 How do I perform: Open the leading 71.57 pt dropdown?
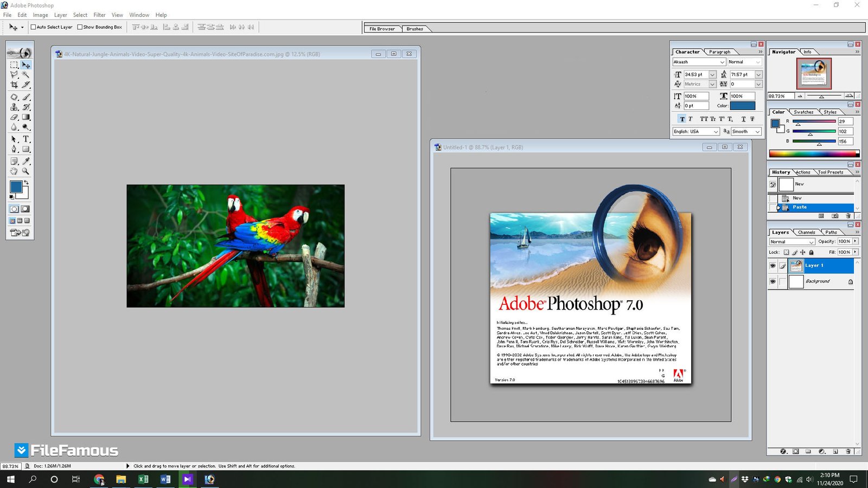point(758,75)
